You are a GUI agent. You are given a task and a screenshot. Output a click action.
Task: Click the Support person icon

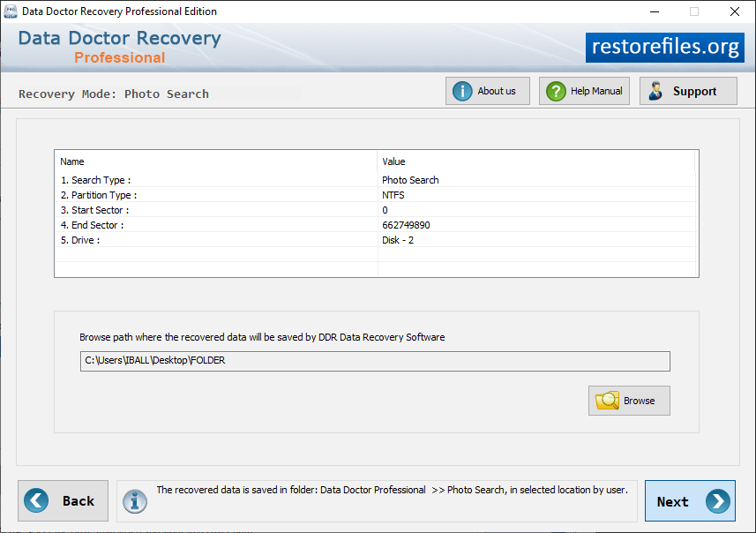click(x=655, y=91)
